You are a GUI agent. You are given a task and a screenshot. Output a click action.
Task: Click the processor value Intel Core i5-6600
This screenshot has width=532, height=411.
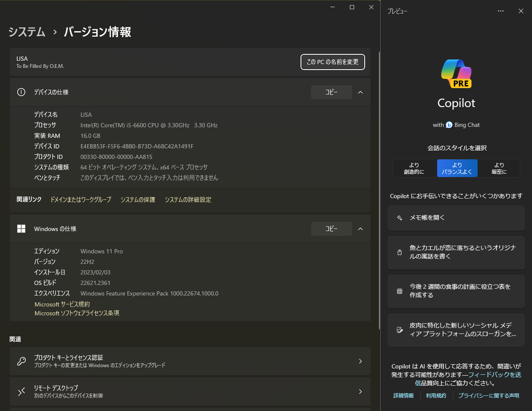149,125
